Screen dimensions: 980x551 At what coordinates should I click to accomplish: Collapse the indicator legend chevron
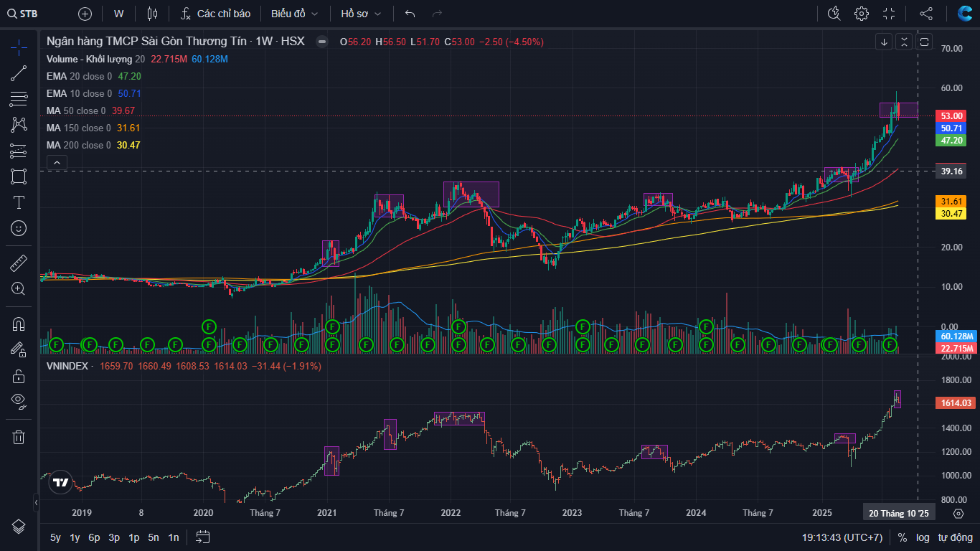[x=57, y=163]
